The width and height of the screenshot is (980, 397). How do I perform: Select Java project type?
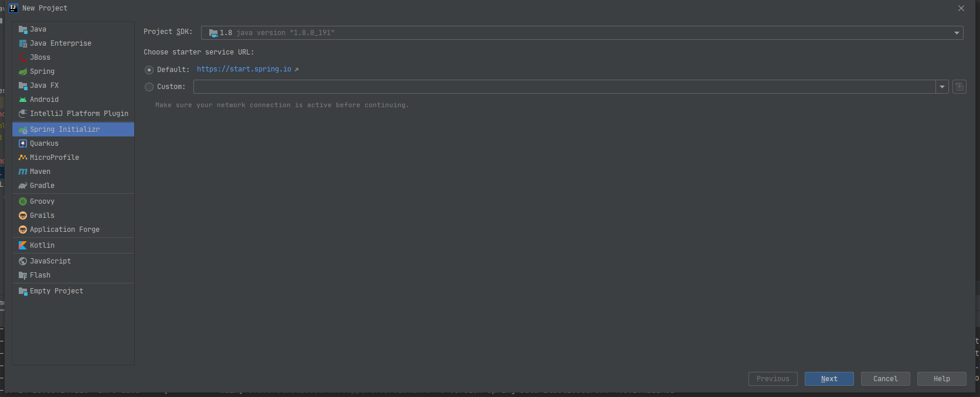click(73, 29)
